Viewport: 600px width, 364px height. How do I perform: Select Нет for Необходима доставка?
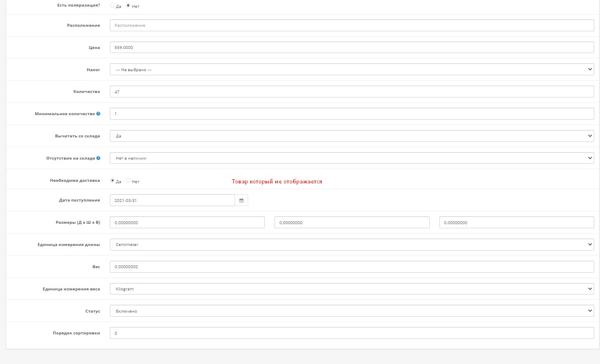click(128, 181)
